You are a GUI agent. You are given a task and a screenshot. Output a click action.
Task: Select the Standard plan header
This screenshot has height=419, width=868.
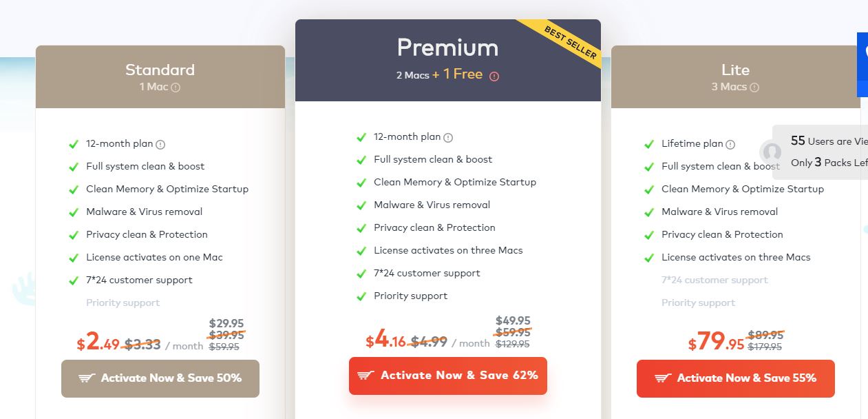(160, 70)
